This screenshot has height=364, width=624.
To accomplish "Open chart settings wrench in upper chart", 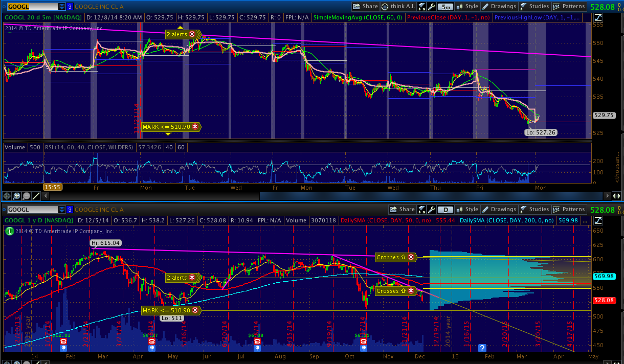I will tap(432, 7).
